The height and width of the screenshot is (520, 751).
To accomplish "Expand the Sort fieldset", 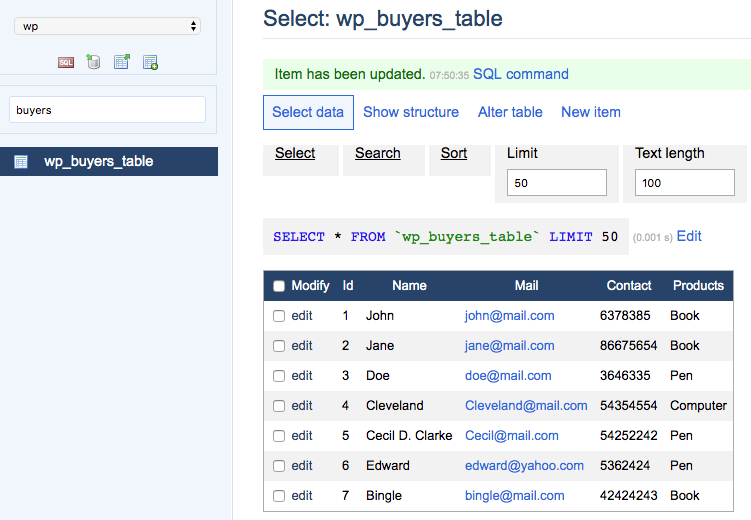I will tap(453, 153).
